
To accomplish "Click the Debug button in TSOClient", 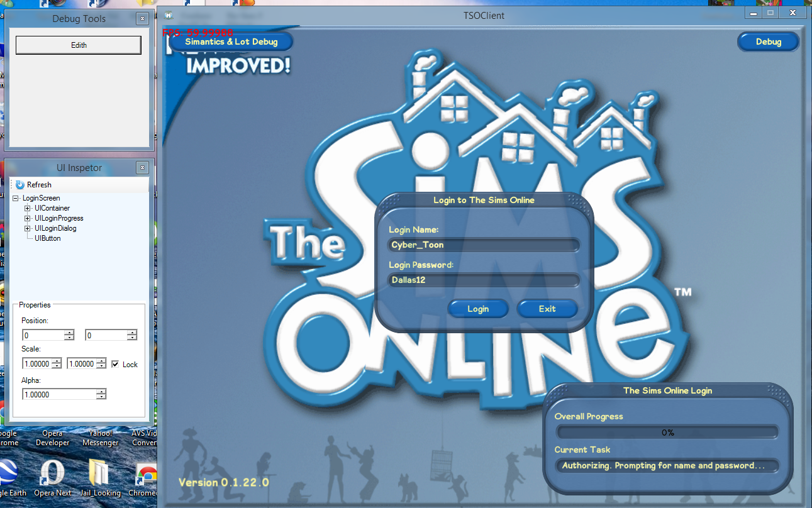I will click(768, 41).
